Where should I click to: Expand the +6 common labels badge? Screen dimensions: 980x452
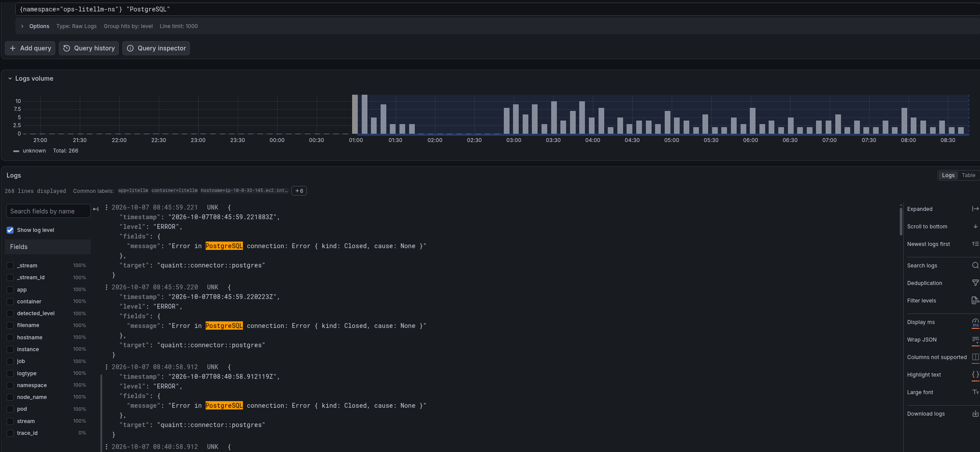click(299, 191)
